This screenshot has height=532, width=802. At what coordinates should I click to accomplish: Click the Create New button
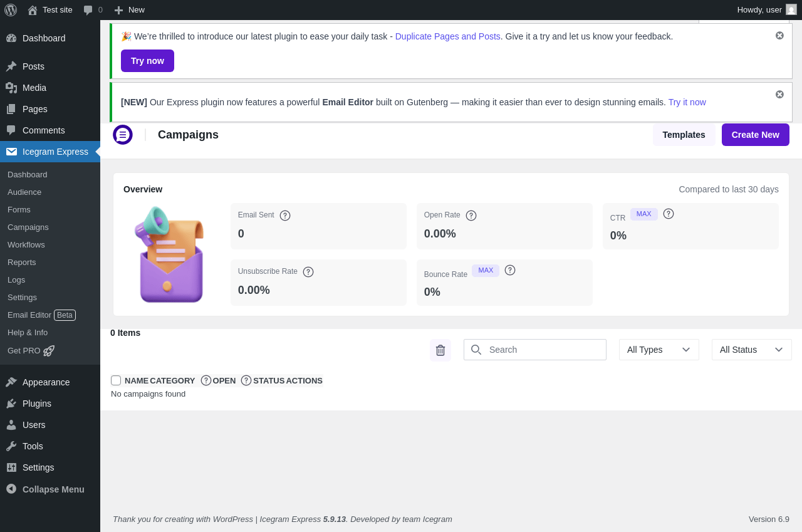tap(755, 135)
